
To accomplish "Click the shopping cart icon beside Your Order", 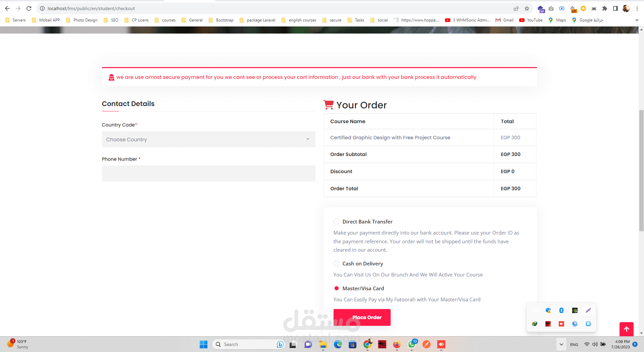I will [329, 105].
